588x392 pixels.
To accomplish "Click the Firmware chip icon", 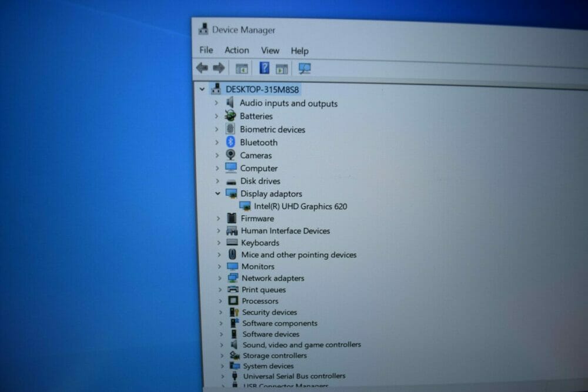I will coord(232,218).
